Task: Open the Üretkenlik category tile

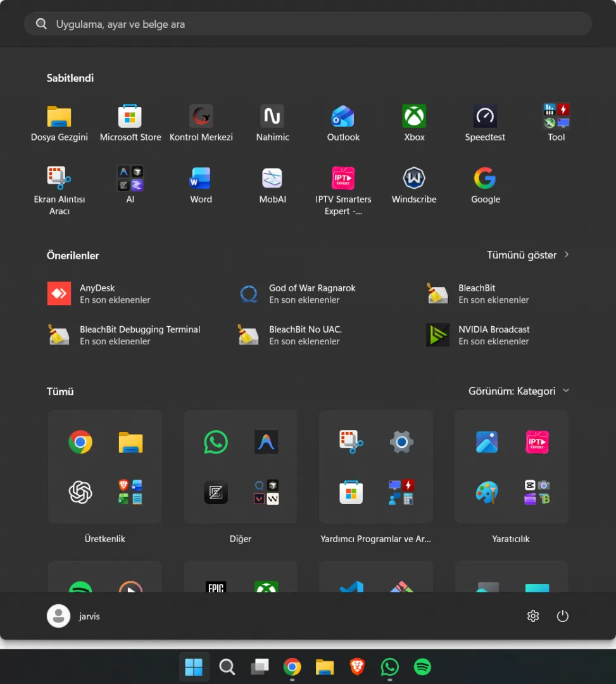Action: click(105, 467)
